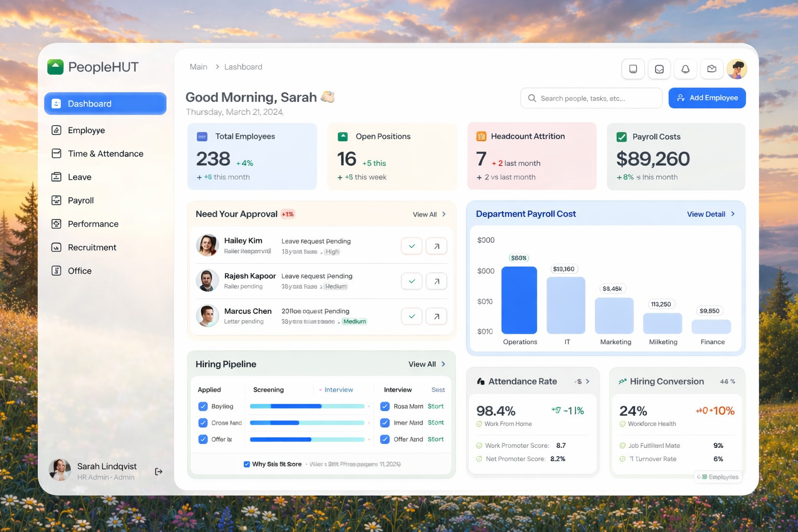Open the mail envelope icon in top bar

712,69
